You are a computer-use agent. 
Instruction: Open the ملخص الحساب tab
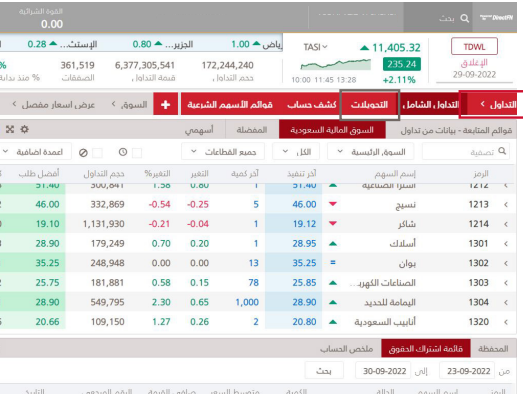[x=347, y=349]
